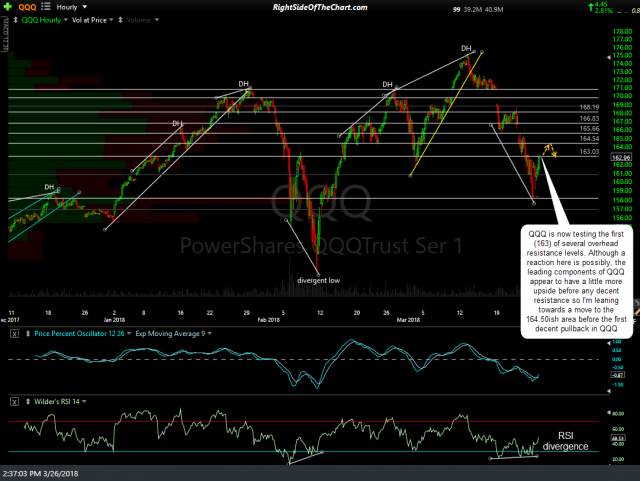The width and height of the screenshot is (640, 481).
Task: Select the 165.66 resistance level label
Action: tap(589, 129)
